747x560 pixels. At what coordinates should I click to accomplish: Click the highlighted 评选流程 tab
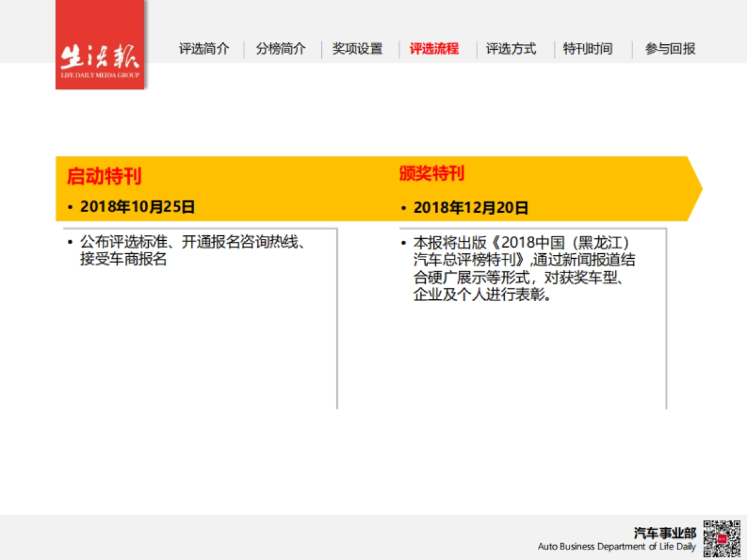click(x=434, y=49)
